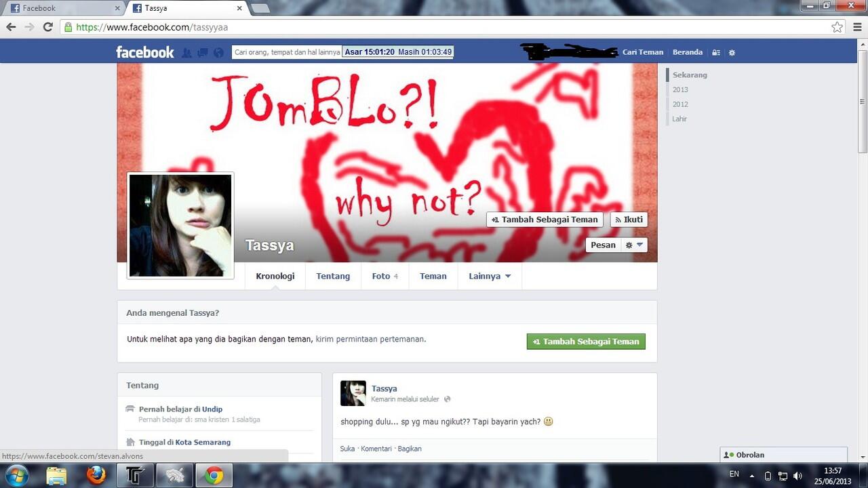868x488 pixels.
Task: Open Windows Explorer from the taskbar
Action: [57, 475]
